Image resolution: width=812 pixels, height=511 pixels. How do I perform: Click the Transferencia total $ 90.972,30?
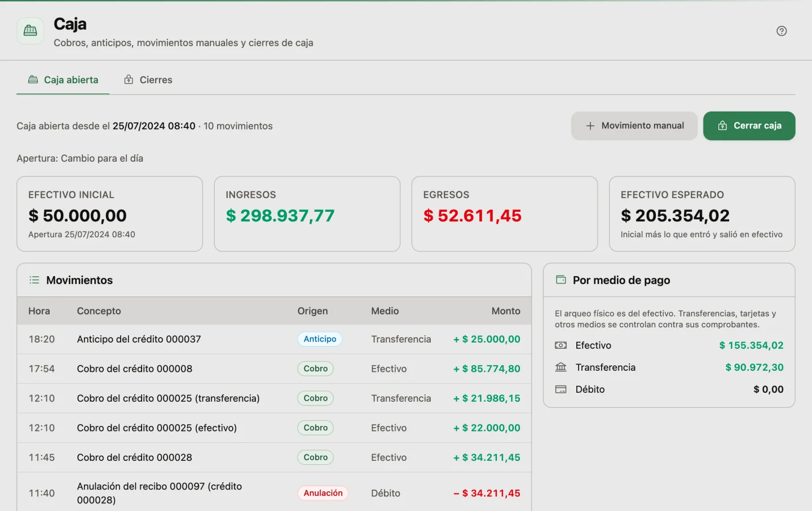[x=754, y=367]
